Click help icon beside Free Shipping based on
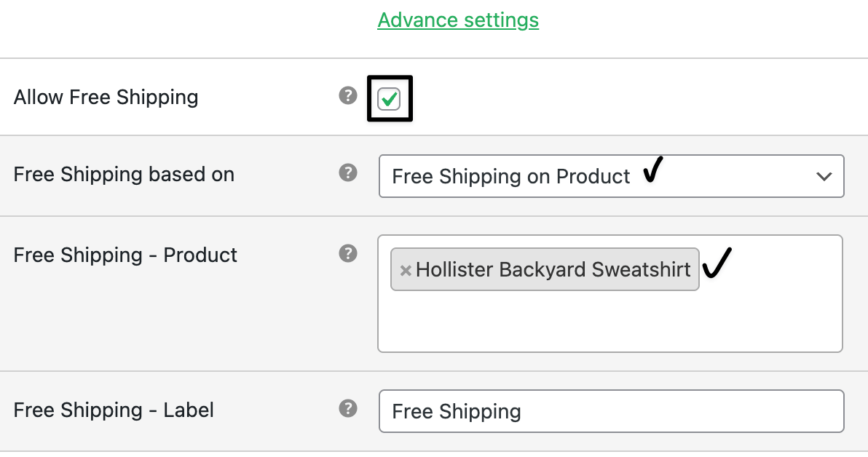868x457 pixels. (x=348, y=173)
